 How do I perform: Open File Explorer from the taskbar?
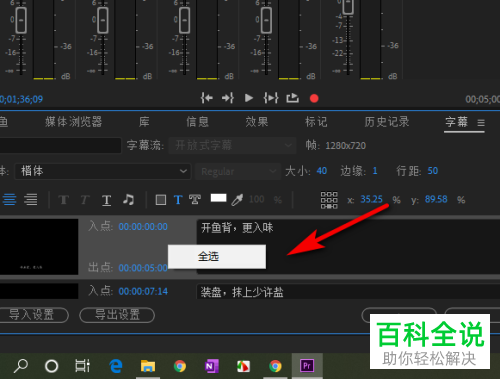tap(148, 366)
